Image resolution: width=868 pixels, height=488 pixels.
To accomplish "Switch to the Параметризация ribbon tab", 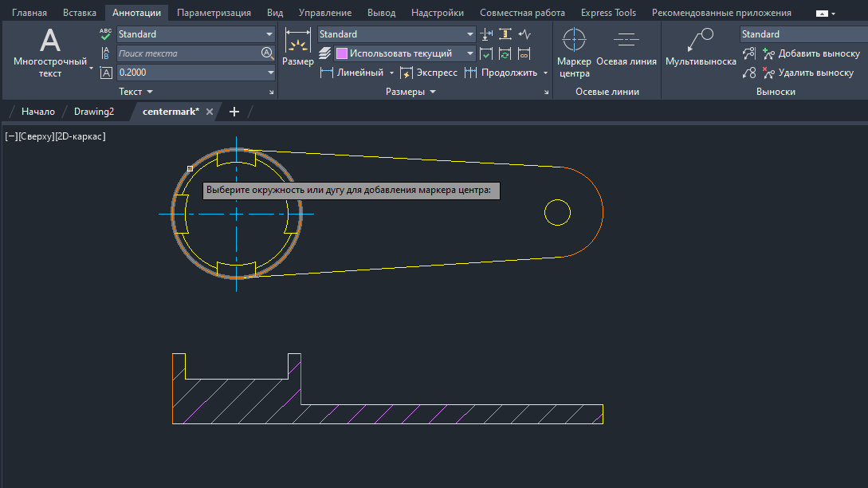I will click(214, 13).
